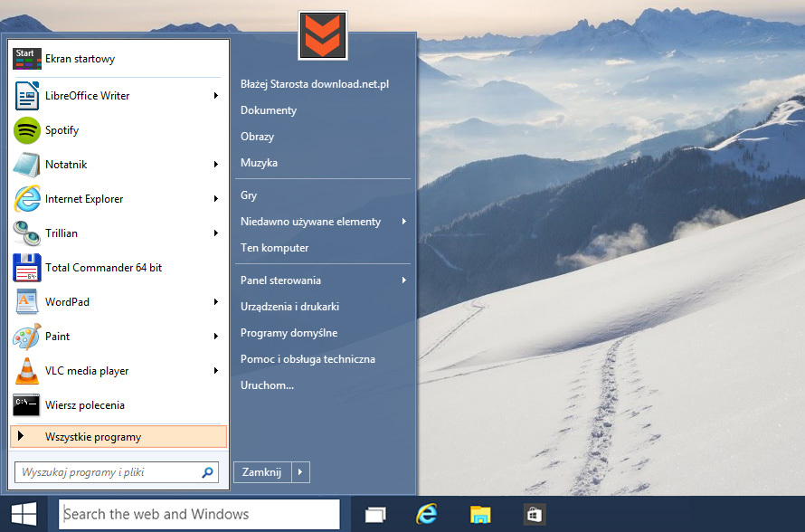Image resolution: width=805 pixels, height=532 pixels.
Task: Open Obrazy folder
Action: point(257,136)
